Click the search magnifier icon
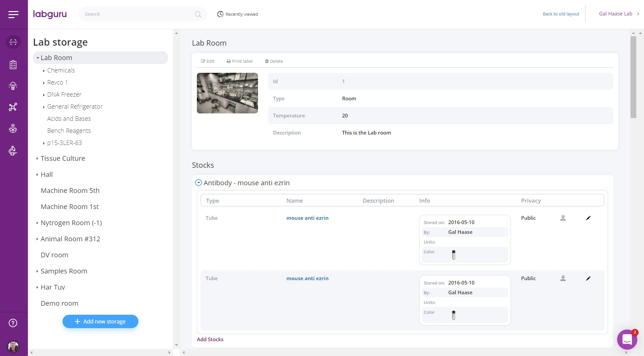644x356 pixels. [x=198, y=14]
